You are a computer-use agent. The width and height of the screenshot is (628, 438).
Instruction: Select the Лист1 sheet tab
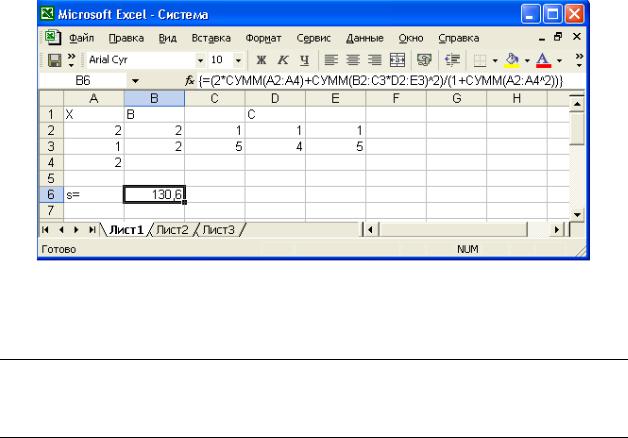coord(126,230)
